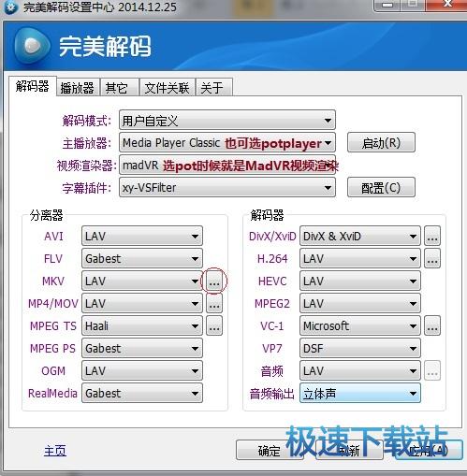Open the VC-1 Microsoft dropdown
This screenshot has height=476, width=467.
point(360,326)
